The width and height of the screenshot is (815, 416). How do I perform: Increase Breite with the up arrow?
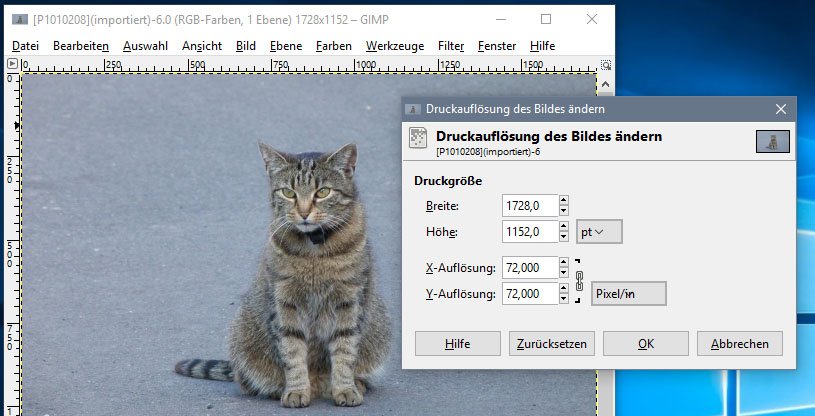[564, 200]
